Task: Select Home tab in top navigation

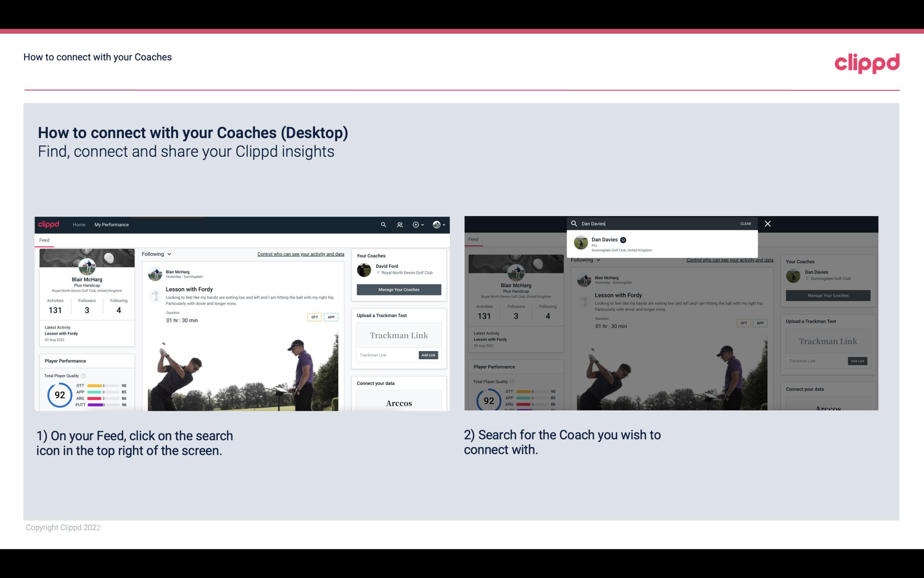Action: tap(79, 224)
